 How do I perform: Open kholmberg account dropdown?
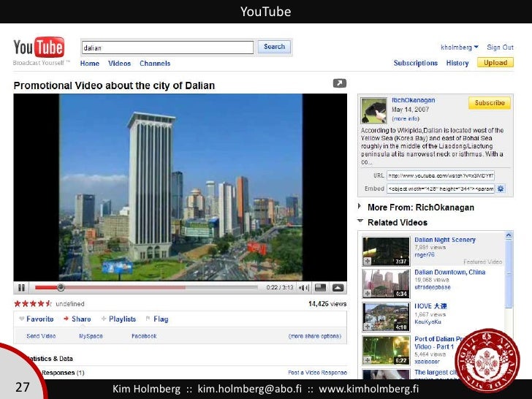pyautogui.click(x=460, y=47)
